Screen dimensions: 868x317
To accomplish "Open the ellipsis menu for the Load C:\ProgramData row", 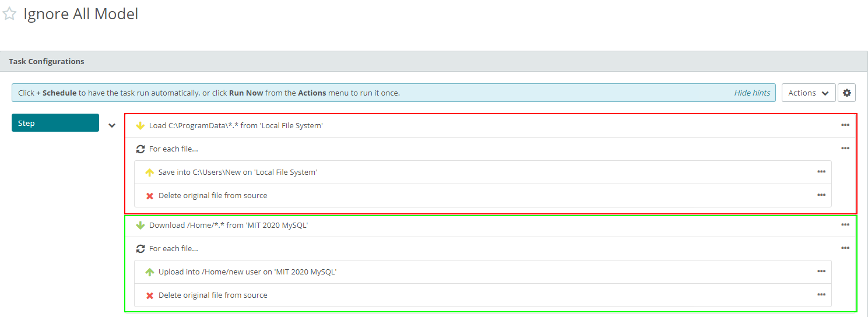I will pos(845,125).
